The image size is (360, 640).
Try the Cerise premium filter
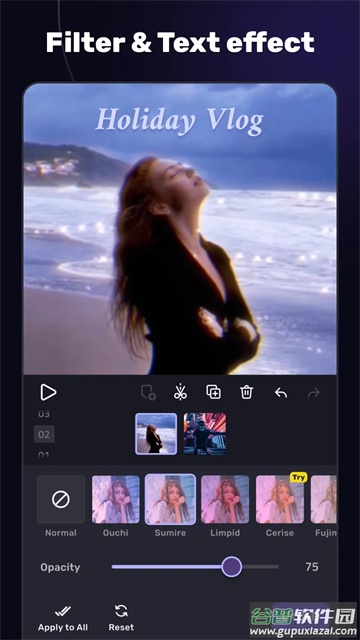(x=280, y=499)
